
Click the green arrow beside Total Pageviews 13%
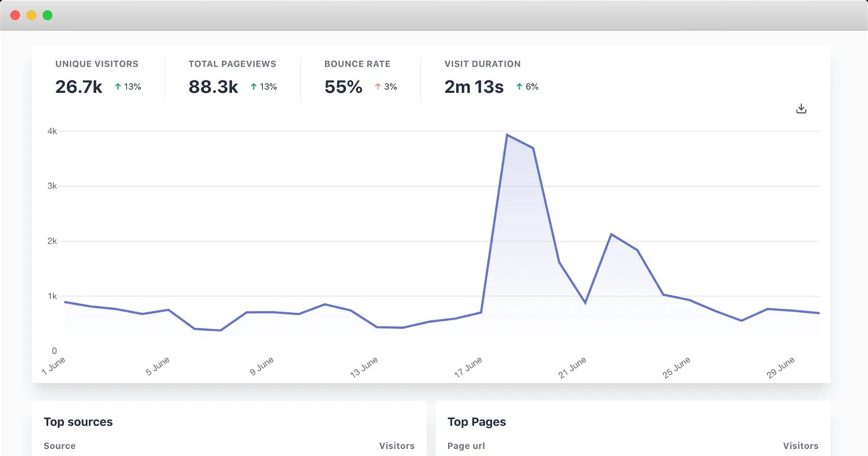tap(253, 86)
